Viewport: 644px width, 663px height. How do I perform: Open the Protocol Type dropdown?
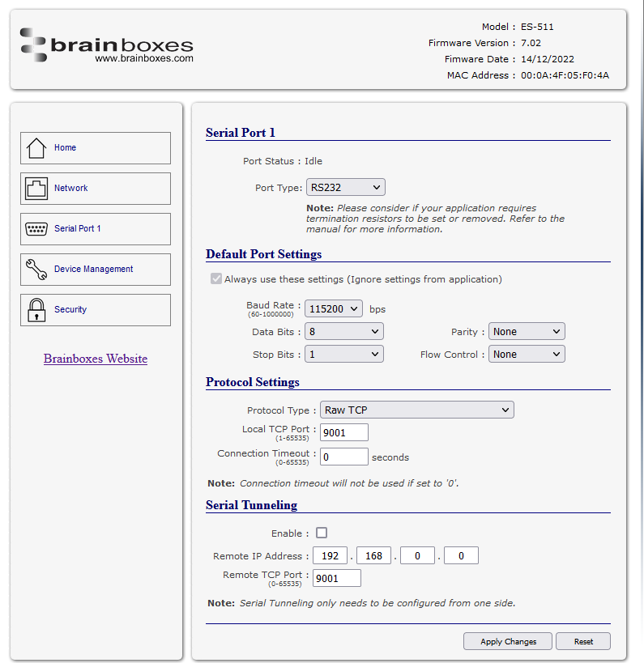[417, 410]
